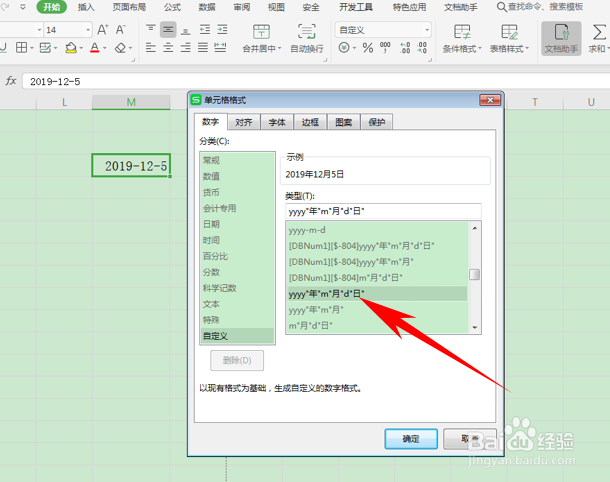The image size is (610, 482).
Task: Switch to the pattern tab in dialog
Action: [344, 122]
